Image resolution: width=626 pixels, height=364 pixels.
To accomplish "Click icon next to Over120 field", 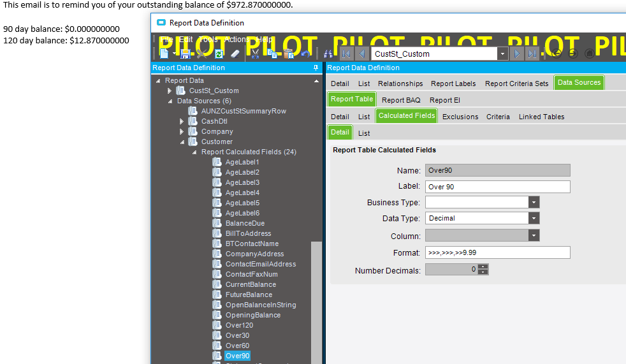I will pos(217,325).
